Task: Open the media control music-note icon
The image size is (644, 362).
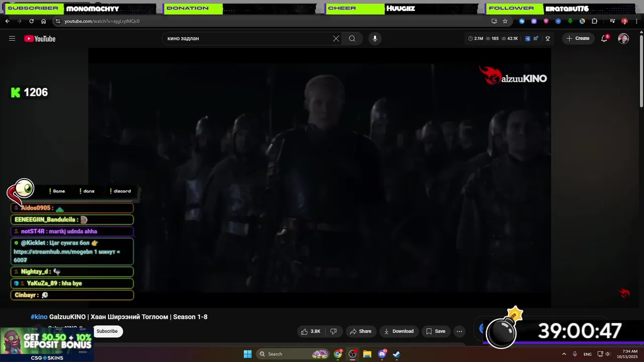Action: tap(612, 21)
